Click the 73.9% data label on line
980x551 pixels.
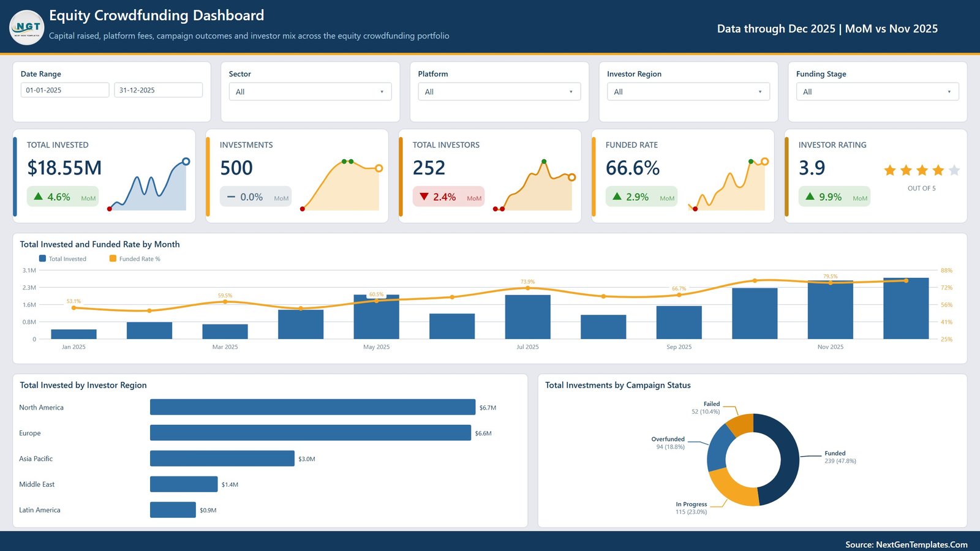pos(527,282)
